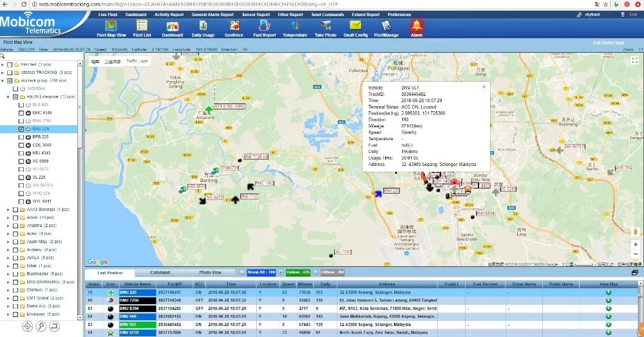Click the Traffic Layer map button

point(137,61)
